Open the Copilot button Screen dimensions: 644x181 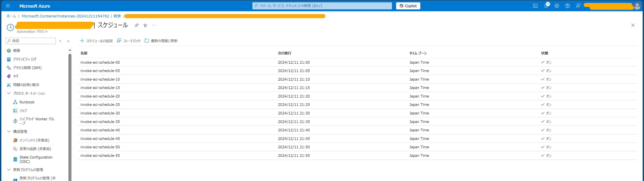408,6
